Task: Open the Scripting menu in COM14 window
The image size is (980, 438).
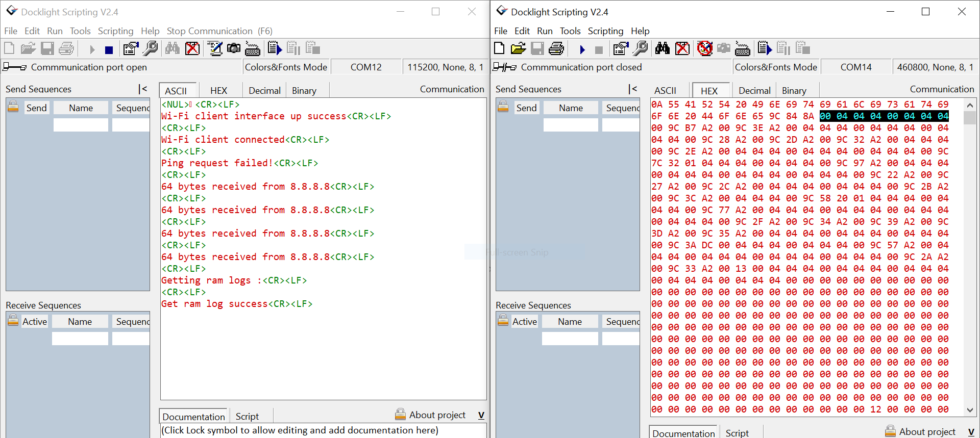Action: 605,31
